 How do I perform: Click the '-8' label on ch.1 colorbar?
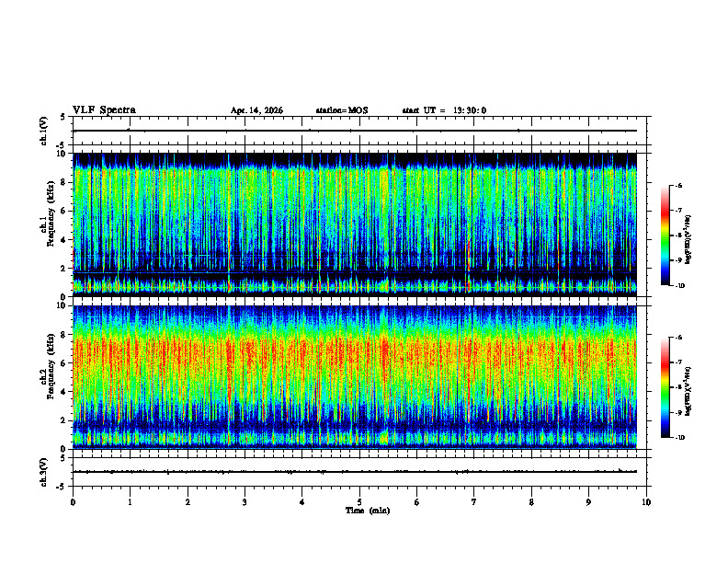pos(678,236)
